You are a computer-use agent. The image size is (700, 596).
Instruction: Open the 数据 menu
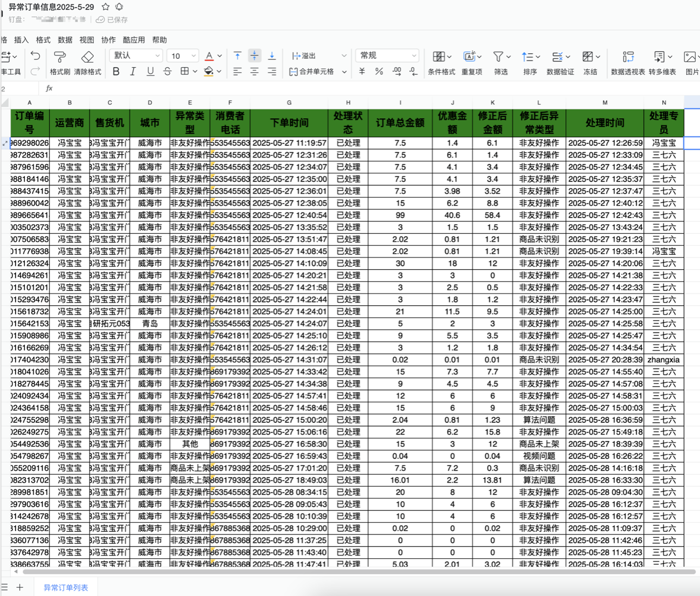(65, 40)
